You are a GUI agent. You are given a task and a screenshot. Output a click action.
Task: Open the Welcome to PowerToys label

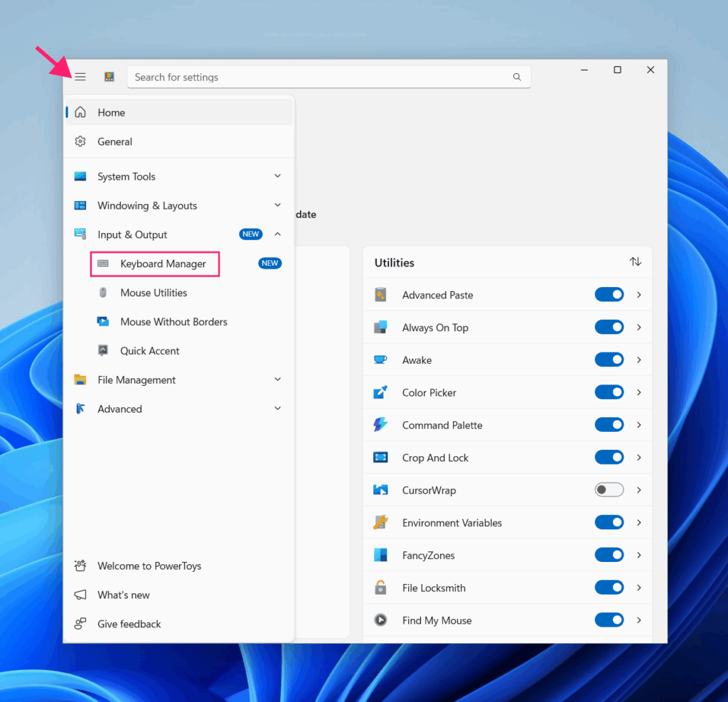click(149, 566)
